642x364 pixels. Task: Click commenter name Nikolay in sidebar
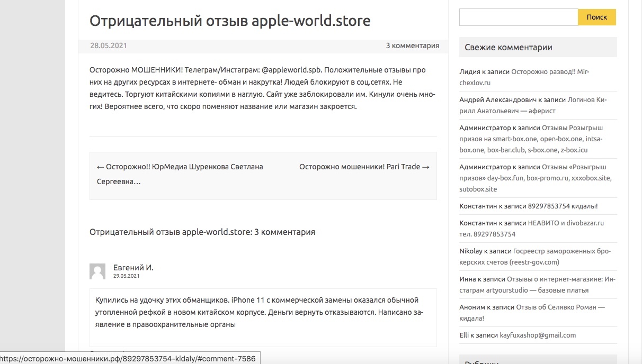471,251
